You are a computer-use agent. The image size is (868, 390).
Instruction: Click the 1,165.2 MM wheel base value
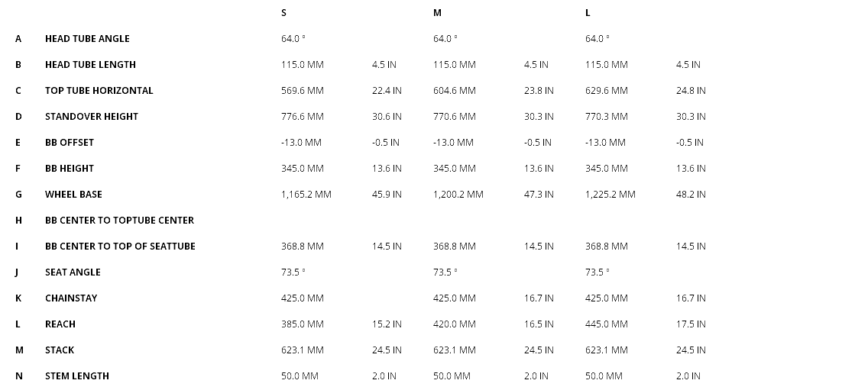(306, 195)
